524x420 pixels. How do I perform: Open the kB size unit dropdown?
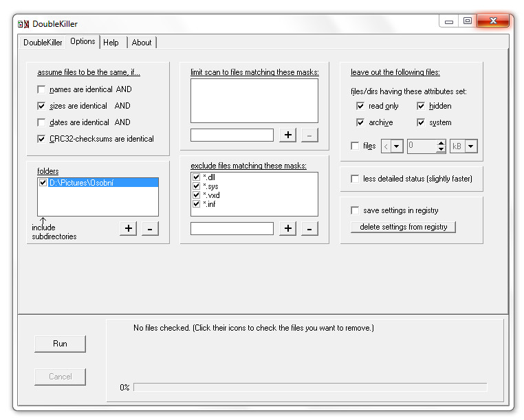[470, 146]
